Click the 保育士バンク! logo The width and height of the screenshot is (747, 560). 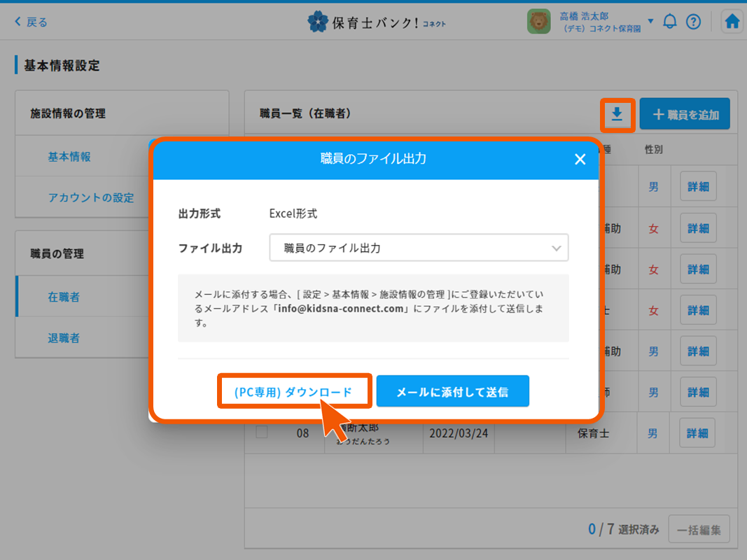click(377, 22)
